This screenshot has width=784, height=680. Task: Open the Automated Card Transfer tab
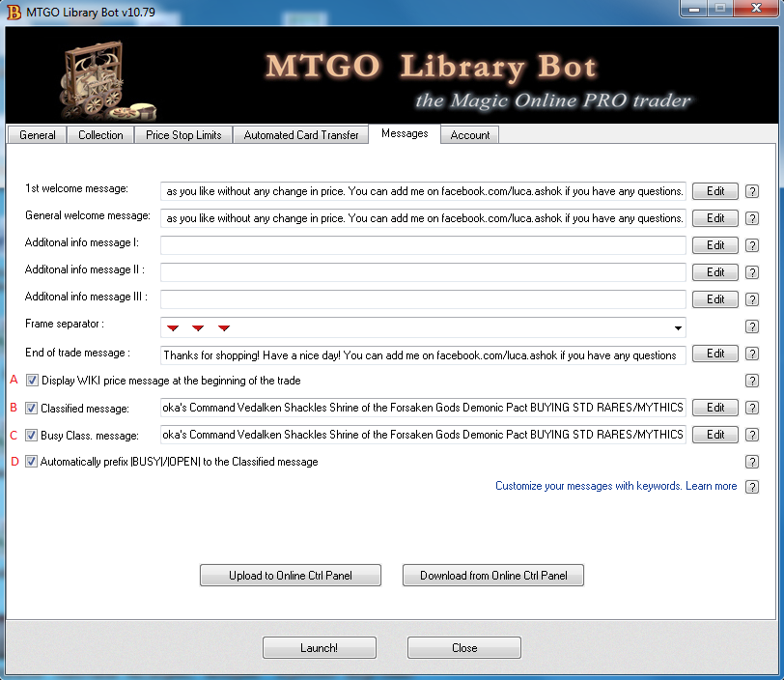(x=300, y=135)
